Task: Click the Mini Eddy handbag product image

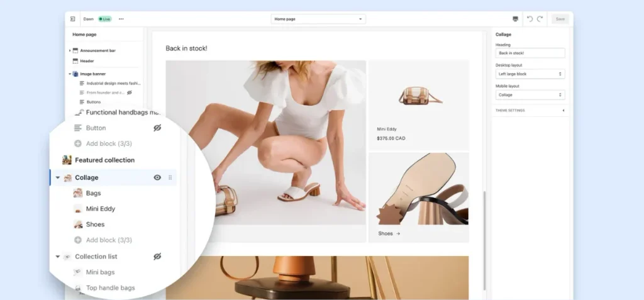Action: (x=419, y=96)
